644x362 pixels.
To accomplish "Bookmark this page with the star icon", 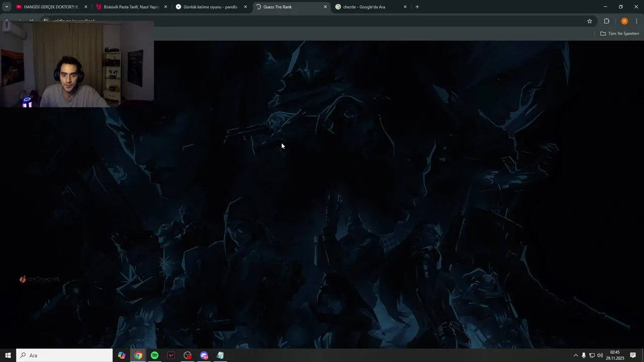I will 590,21.
